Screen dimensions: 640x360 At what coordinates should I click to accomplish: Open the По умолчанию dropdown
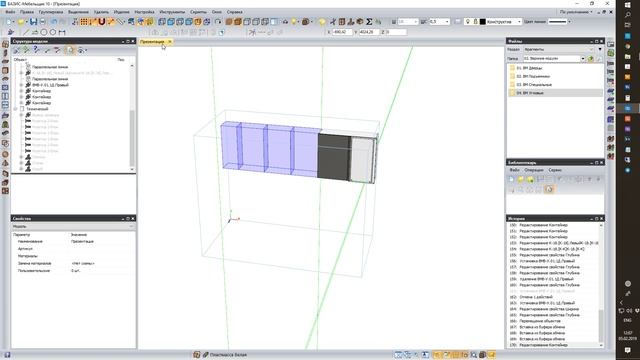(x=576, y=12)
